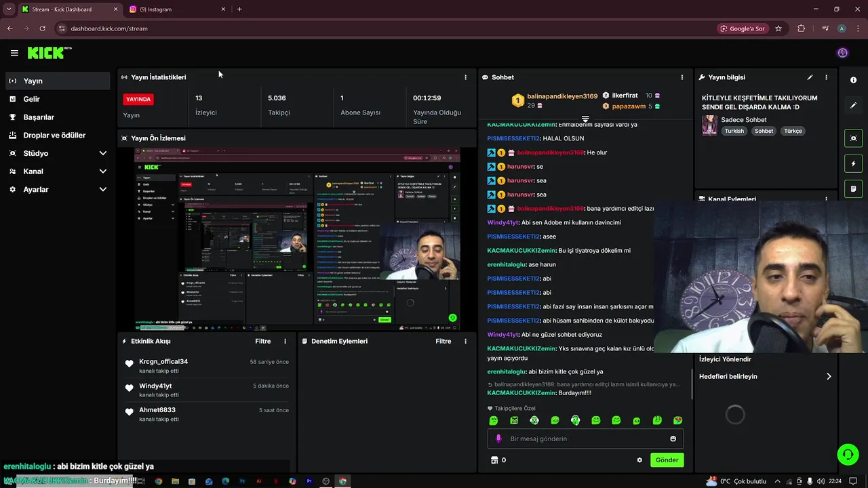This screenshot has width=868, height=488.
Task: Click the info icon in right strip
Action: (853, 80)
